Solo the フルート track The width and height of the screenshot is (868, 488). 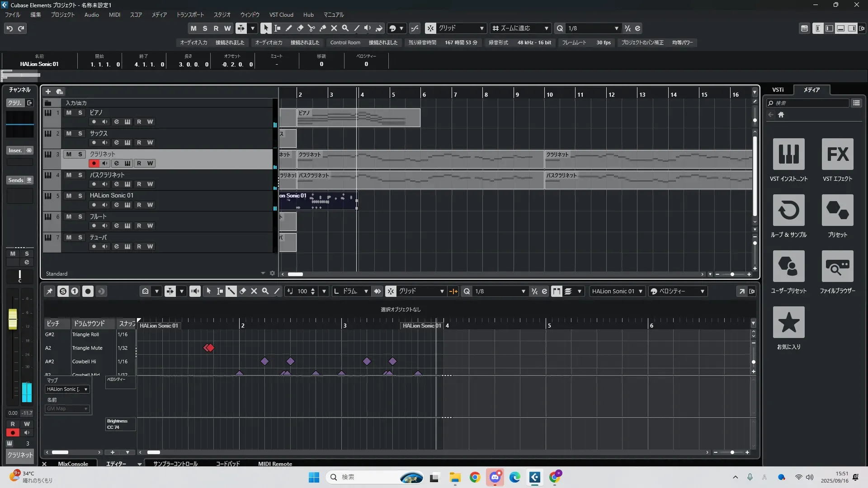[80, 217]
